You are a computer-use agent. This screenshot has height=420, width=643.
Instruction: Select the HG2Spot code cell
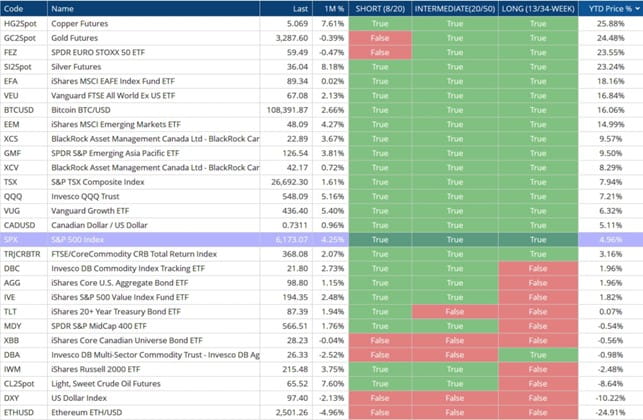[x=24, y=23]
